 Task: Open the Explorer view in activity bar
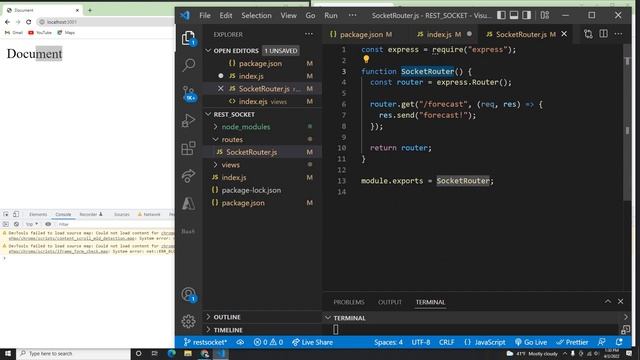pos(188,38)
